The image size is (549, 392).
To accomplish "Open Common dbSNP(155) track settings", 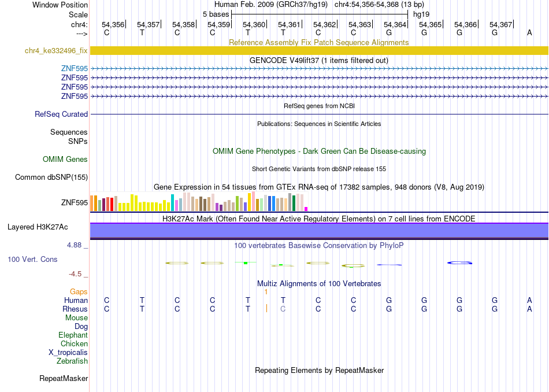I will point(51,177).
